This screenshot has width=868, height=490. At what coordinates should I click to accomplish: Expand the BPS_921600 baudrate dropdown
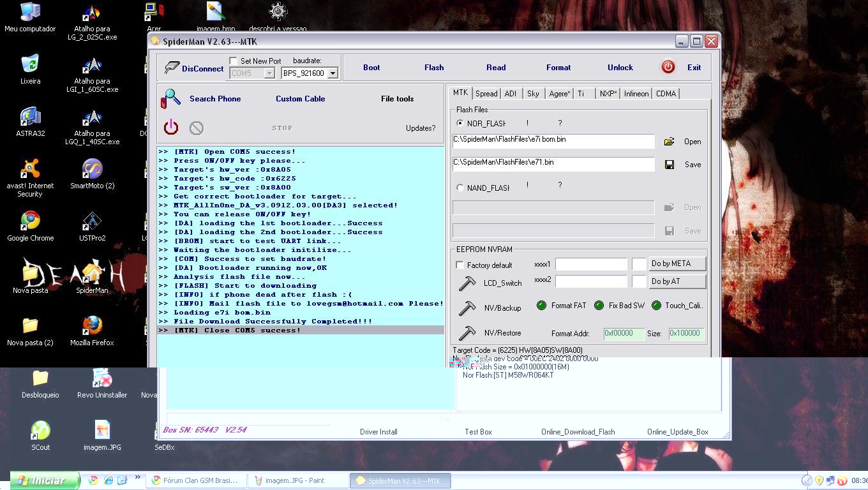(x=333, y=73)
